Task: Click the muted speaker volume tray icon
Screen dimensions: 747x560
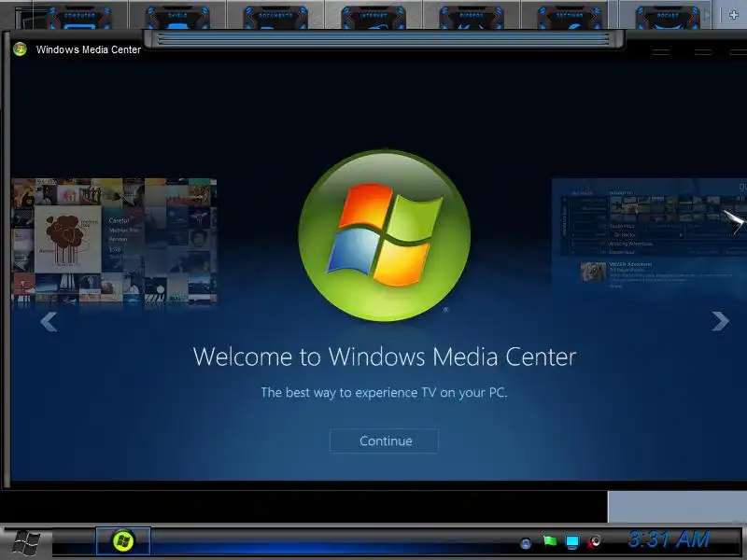Action: [x=594, y=542]
